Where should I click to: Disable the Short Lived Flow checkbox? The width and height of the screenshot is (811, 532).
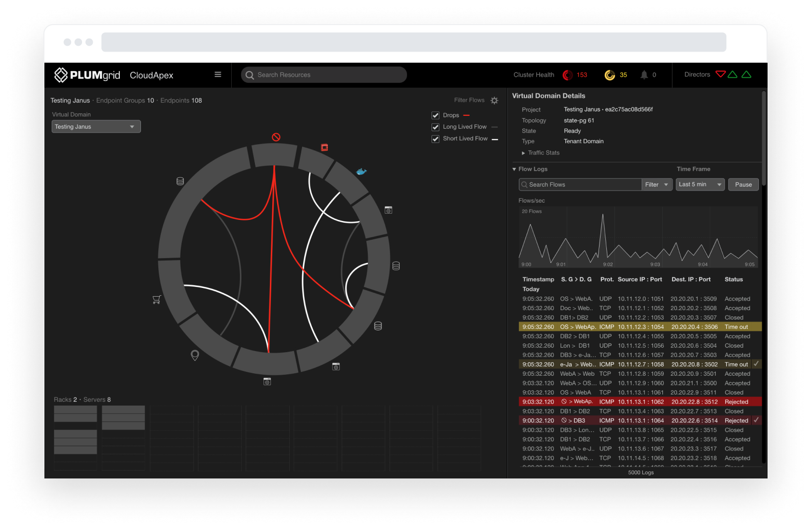click(435, 139)
